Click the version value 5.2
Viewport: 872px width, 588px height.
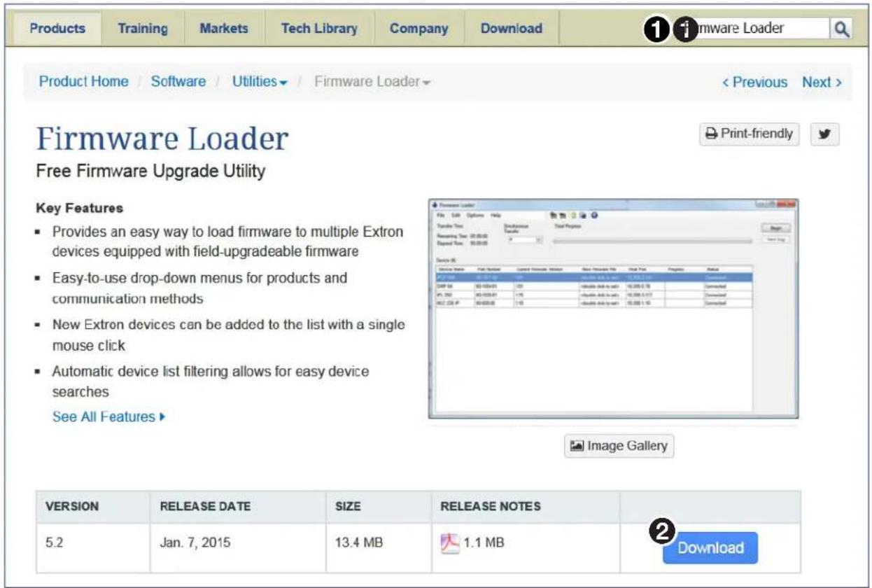(54, 542)
